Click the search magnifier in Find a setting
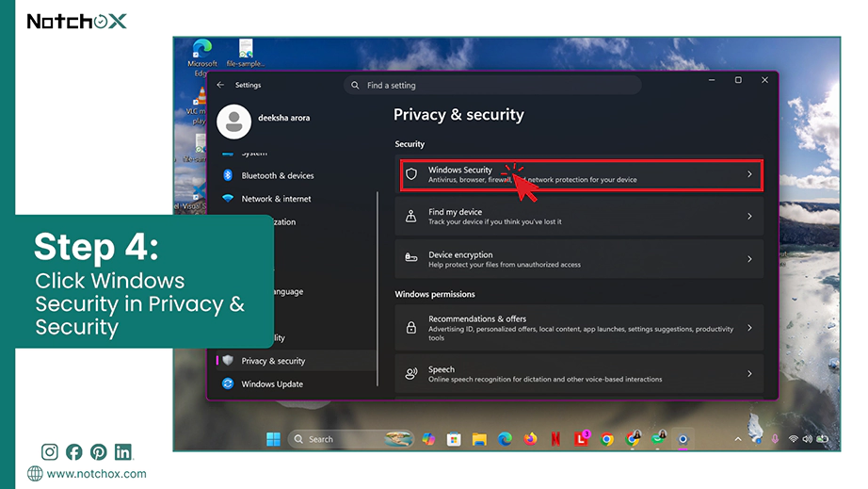This screenshot has height=489, width=868. [355, 86]
